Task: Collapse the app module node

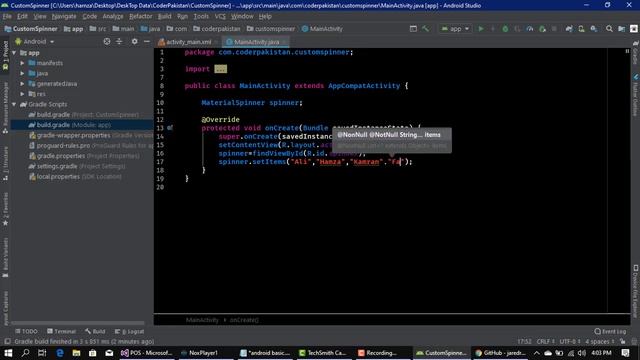Action: (x=14, y=53)
